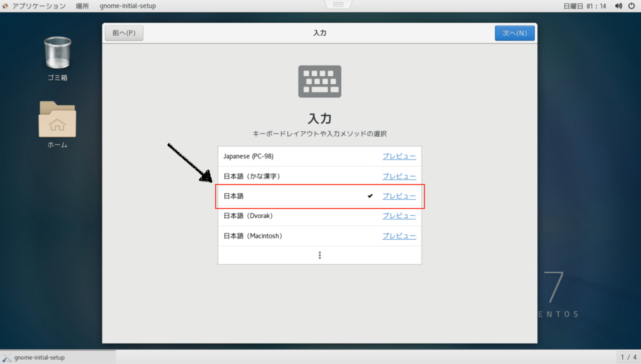Click the volume speaker icon in top bar
This screenshot has height=364, width=641.
(619, 6)
